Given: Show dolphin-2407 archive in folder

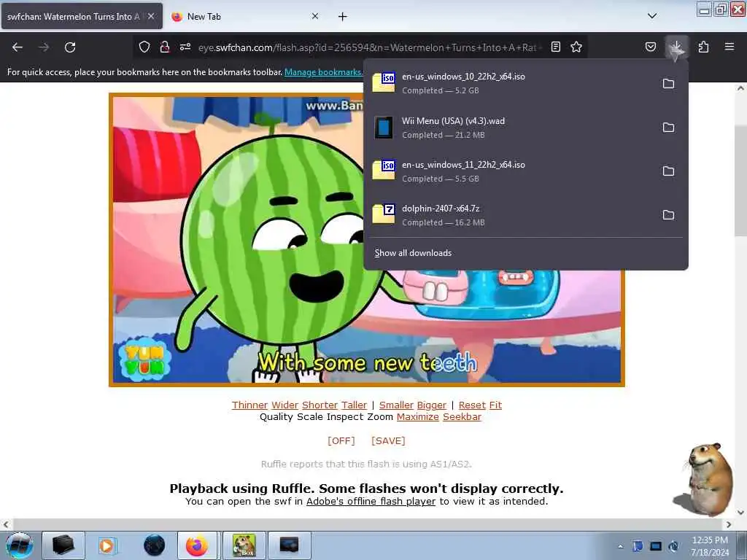Looking at the screenshot, I should (668, 215).
